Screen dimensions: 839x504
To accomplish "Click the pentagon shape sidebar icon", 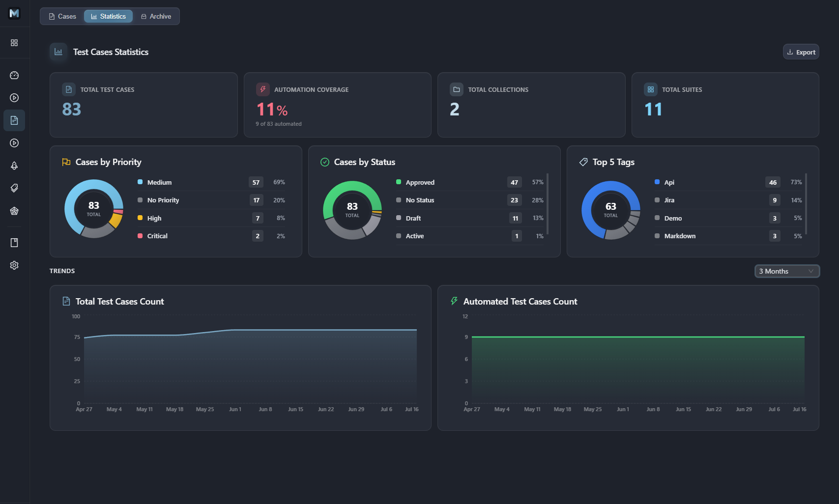I will click(14, 211).
